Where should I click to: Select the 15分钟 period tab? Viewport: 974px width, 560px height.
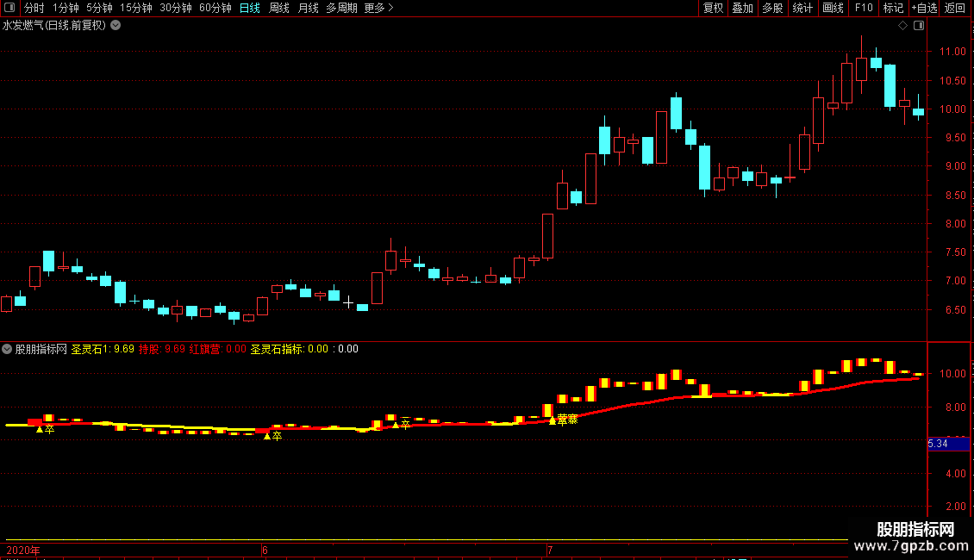click(x=136, y=8)
